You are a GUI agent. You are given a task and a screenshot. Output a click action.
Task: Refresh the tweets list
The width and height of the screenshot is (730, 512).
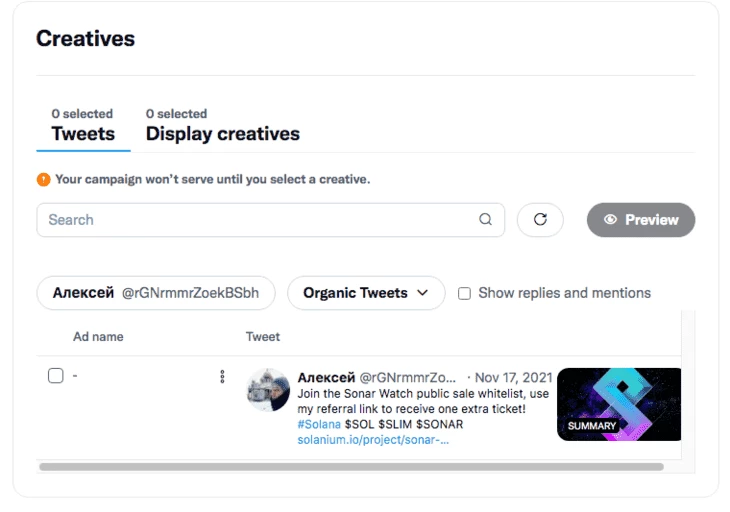point(540,220)
